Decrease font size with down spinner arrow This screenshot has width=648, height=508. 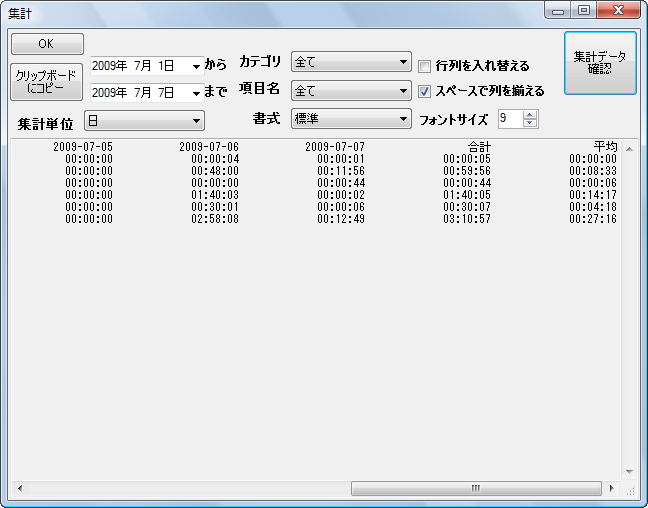[x=530, y=124]
